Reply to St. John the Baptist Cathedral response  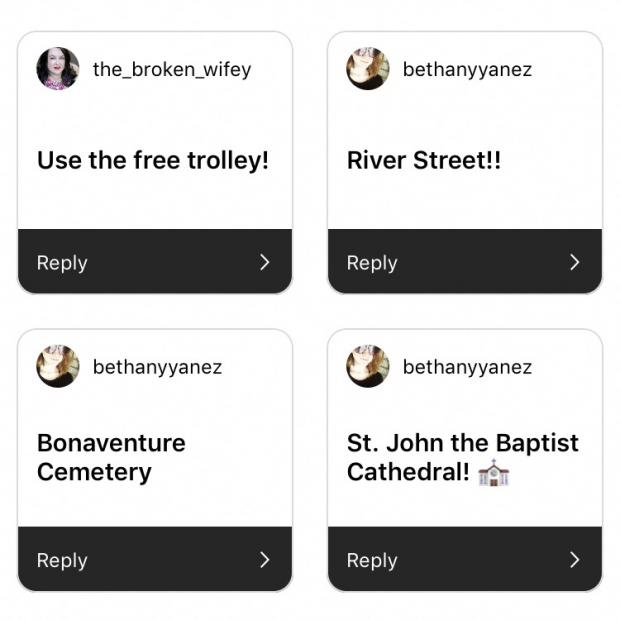[x=465, y=559]
